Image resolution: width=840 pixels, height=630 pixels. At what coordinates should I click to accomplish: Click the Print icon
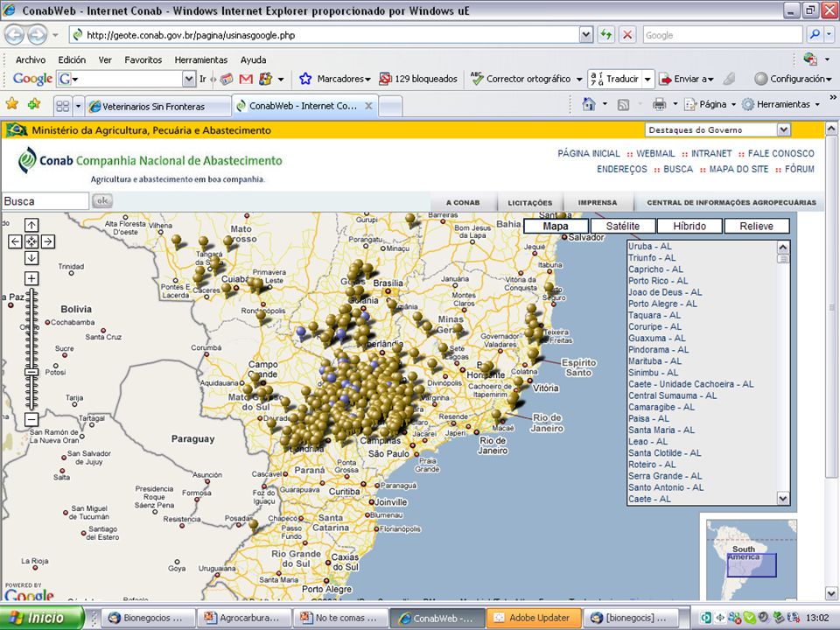coord(659,104)
